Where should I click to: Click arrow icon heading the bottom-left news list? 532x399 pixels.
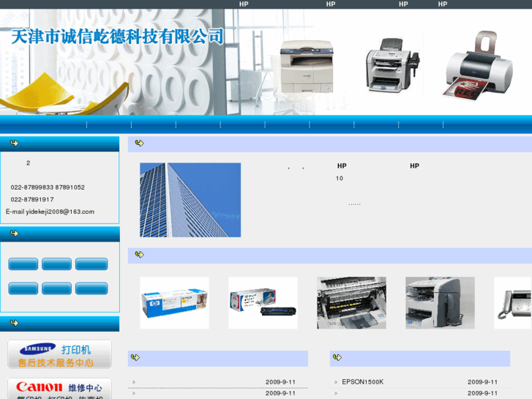135,357
